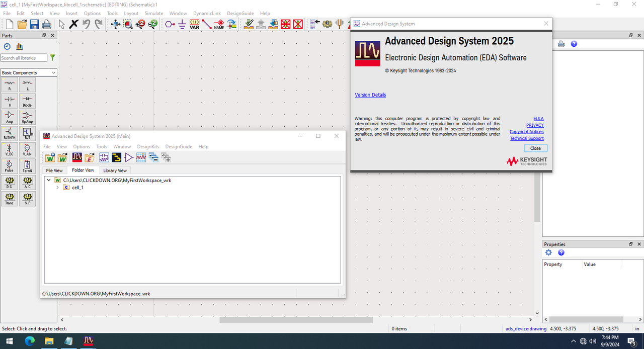This screenshot has width=644, height=349.
Task: Place the OpAmp component
Action: (28, 118)
